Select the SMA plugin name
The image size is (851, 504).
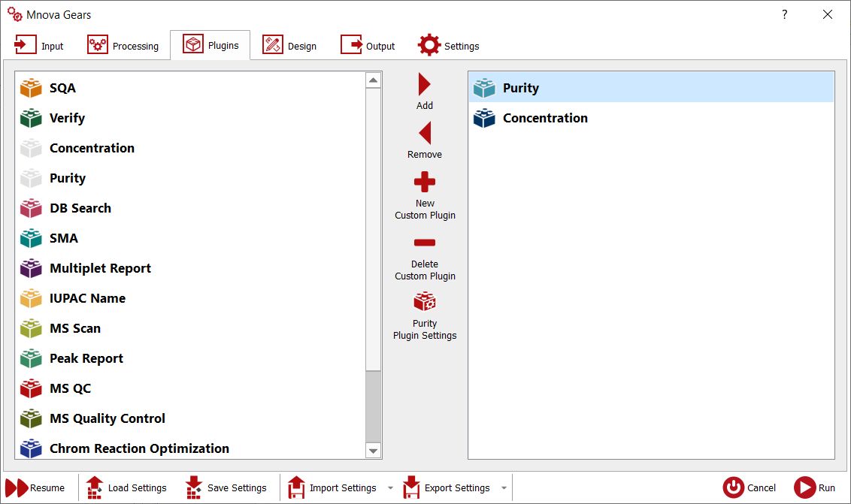tap(63, 238)
